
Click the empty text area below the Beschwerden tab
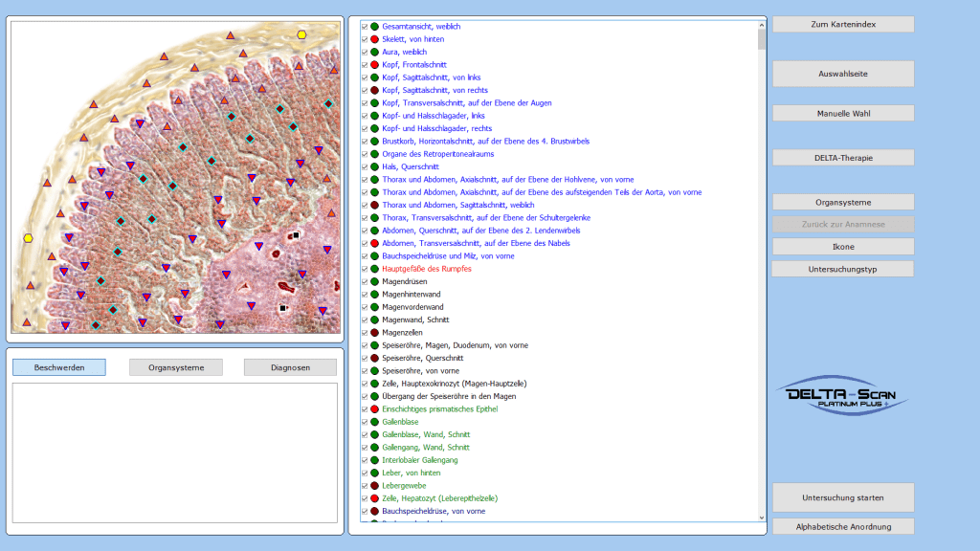click(174, 452)
